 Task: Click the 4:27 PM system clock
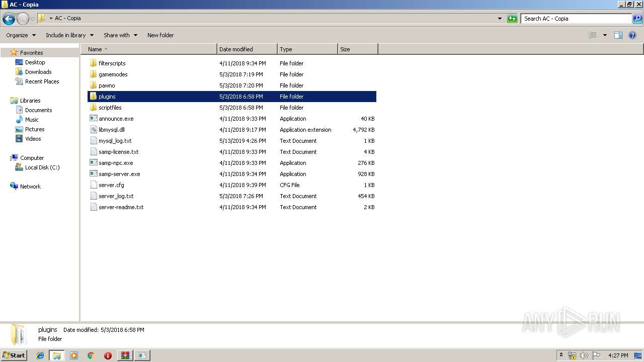[618, 355]
